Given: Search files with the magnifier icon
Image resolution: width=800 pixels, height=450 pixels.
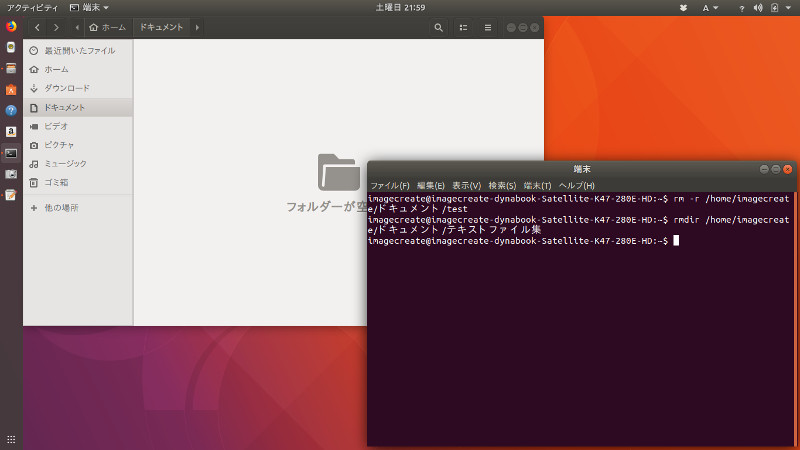Looking at the screenshot, I should click(438, 28).
